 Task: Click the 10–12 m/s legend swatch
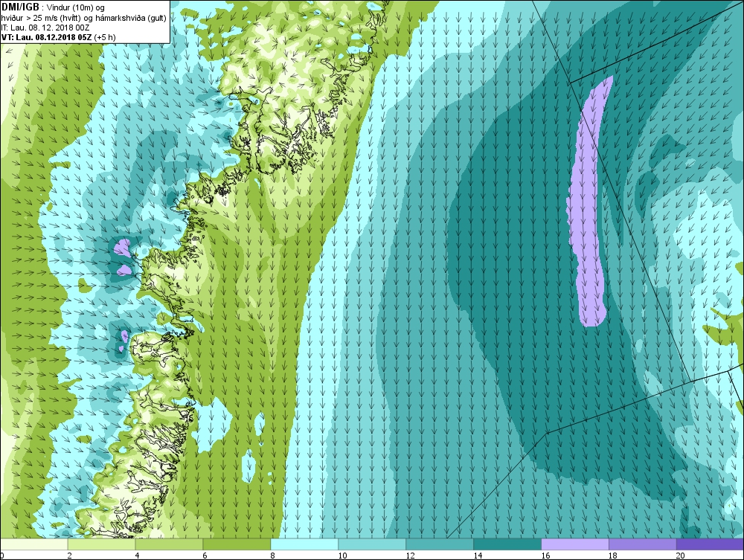(x=372, y=544)
